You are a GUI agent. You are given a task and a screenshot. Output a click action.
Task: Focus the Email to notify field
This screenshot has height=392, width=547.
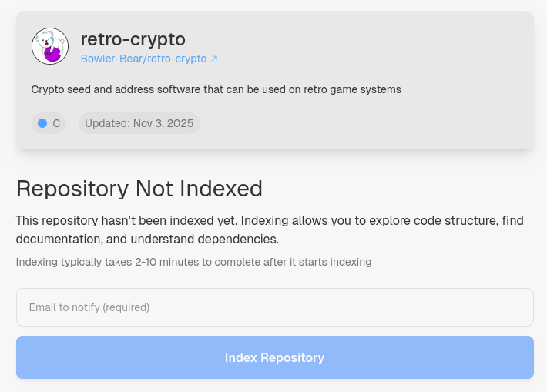pyautogui.click(x=274, y=307)
